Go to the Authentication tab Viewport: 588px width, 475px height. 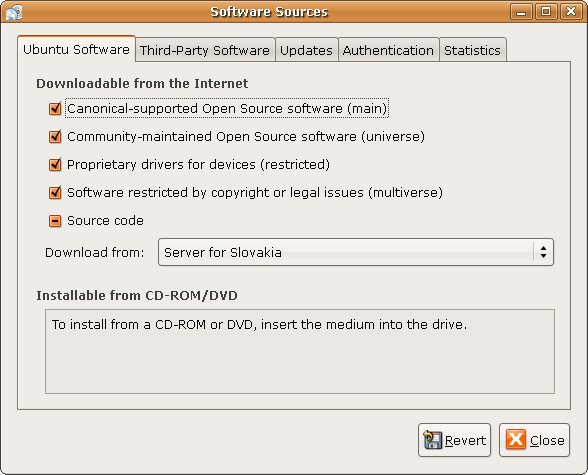(388, 50)
